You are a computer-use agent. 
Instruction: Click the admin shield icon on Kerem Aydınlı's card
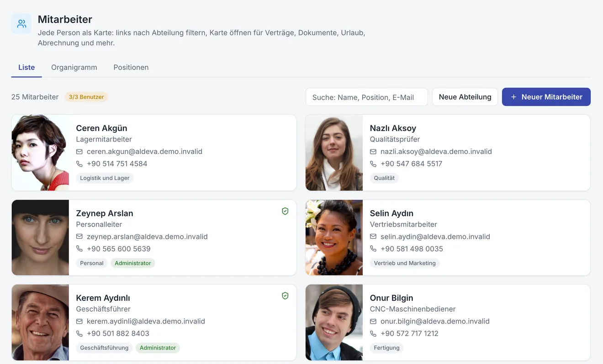(285, 296)
